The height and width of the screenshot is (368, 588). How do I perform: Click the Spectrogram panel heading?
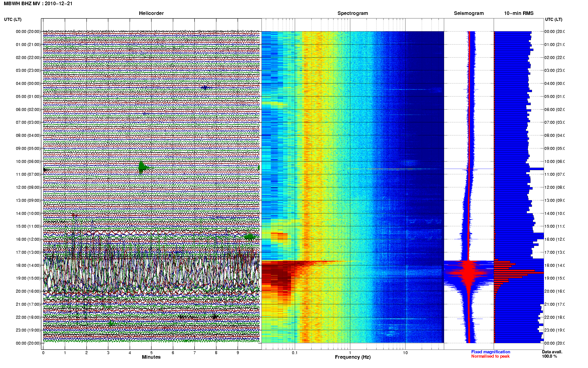pyautogui.click(x=353, y=13)
